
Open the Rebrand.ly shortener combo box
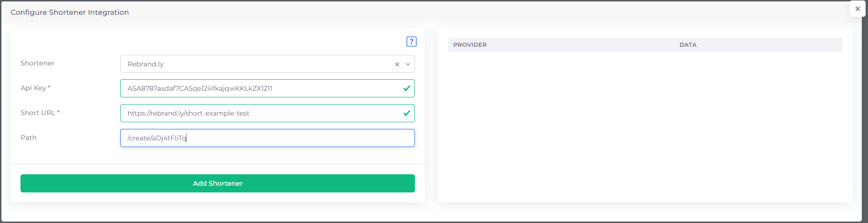tap(258, 64)
